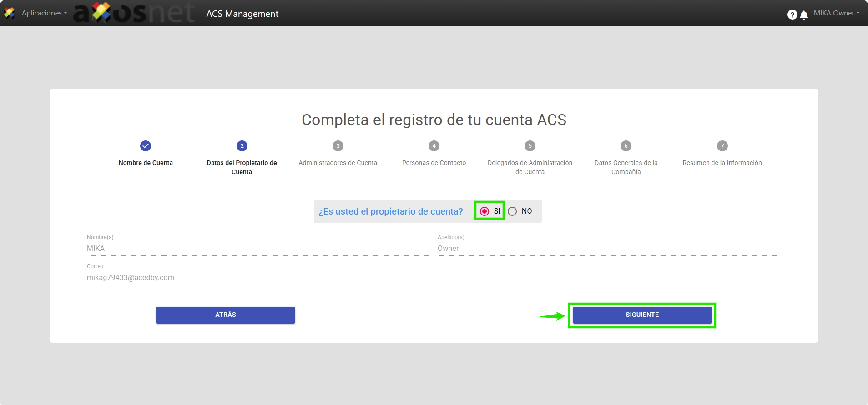
Task: Open the help question mark icon
Action: (x=792, y=15)
